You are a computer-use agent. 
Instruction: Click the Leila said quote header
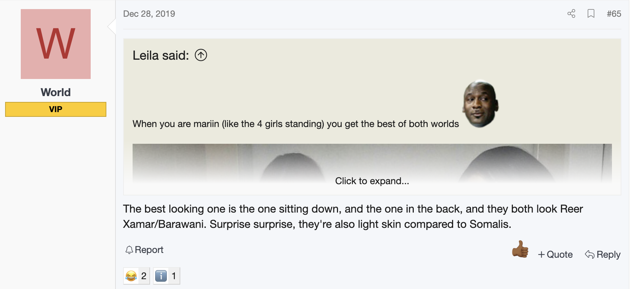pyautogui.click(x=161, y=55)
